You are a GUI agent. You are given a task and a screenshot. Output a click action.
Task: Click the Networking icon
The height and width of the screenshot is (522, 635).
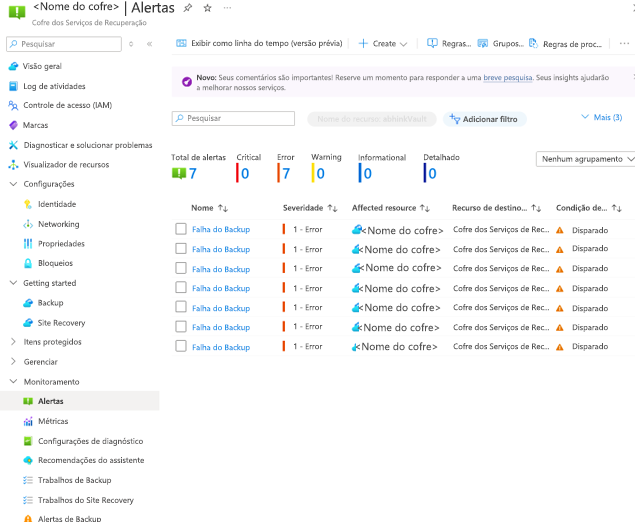tap(28, 224)
